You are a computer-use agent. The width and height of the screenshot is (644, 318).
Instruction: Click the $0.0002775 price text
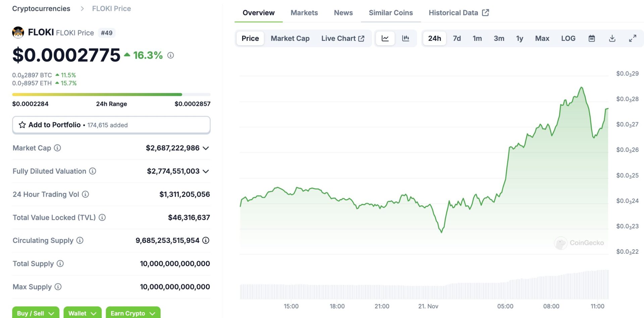pos(66,55)
